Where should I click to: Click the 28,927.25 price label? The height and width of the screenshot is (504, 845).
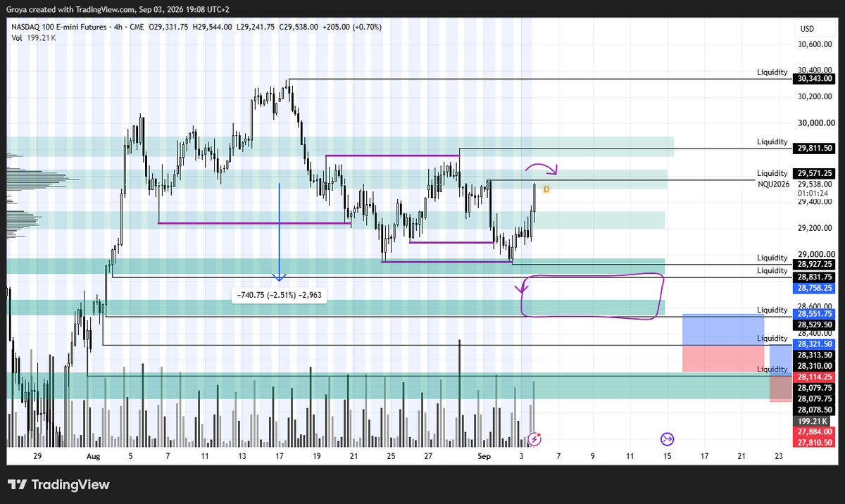pyautogui.click(x=815, y=264)
